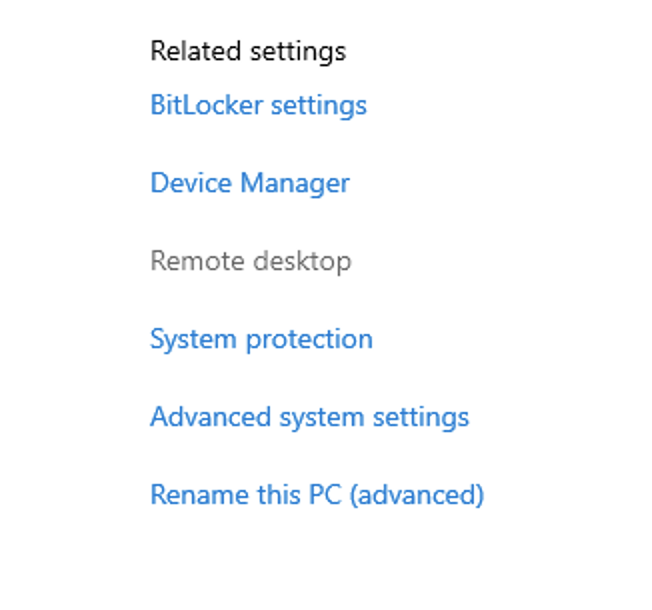Select the greyed Remote desktop entry
This screenshot has height=610, width=652.
[x=251, y=262]
